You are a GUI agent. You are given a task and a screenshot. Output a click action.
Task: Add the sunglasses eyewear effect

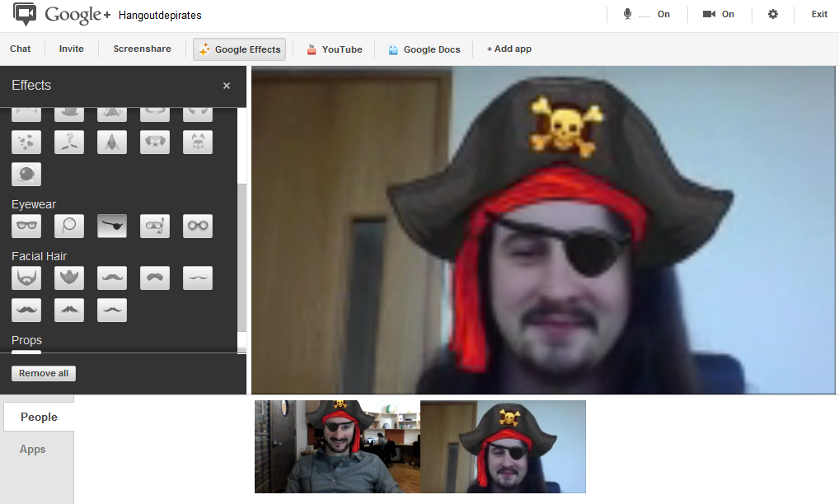click(x=26, y=226)
